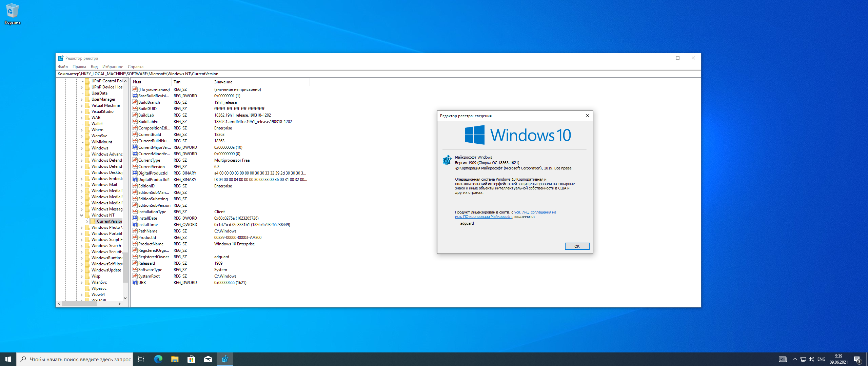Viewport: 868px width, 366px height.
Task: Open File Explorer from taskbar
Action: [x=175, y=359]
